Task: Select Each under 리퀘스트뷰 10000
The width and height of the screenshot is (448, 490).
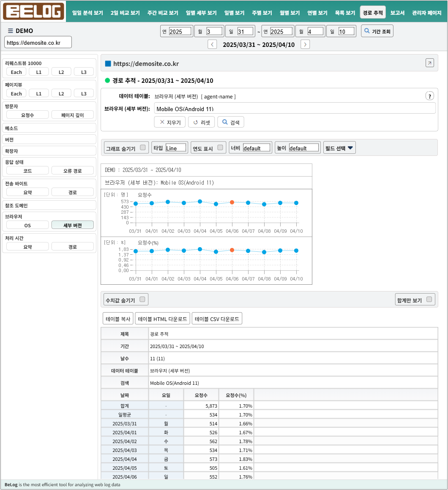Action: coord(16,72)
